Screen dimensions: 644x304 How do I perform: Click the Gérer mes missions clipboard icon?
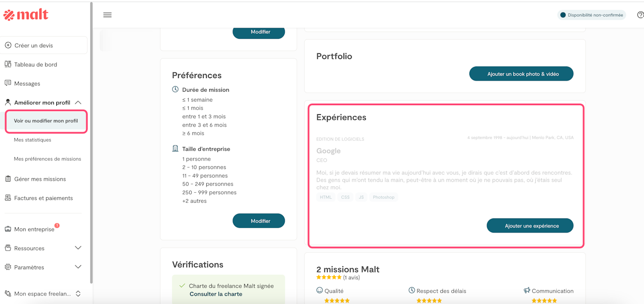[8, 179]
